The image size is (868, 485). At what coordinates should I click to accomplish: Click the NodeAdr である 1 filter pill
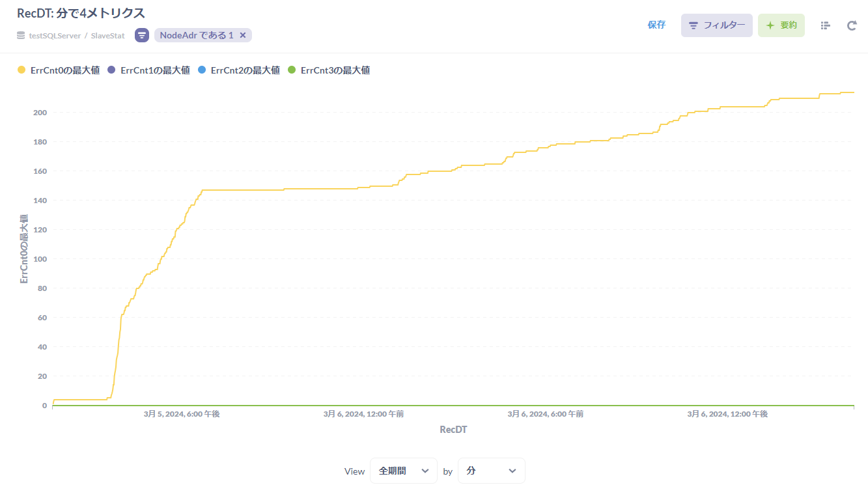[196, 35]
